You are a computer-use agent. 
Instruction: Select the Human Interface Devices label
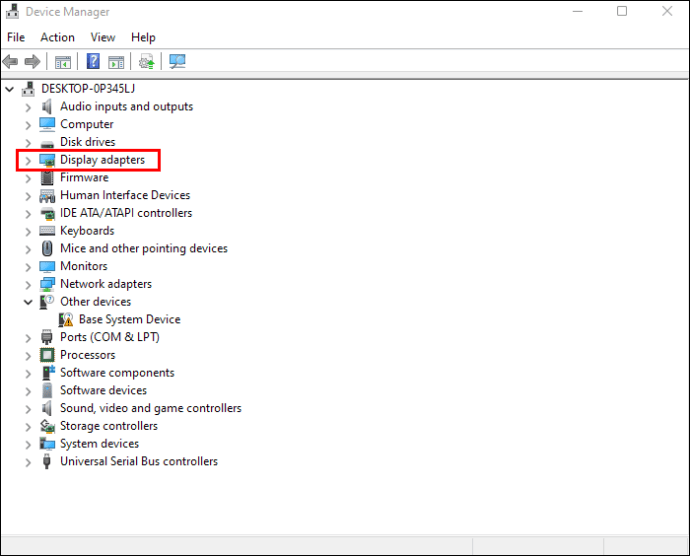pos(125,195)
